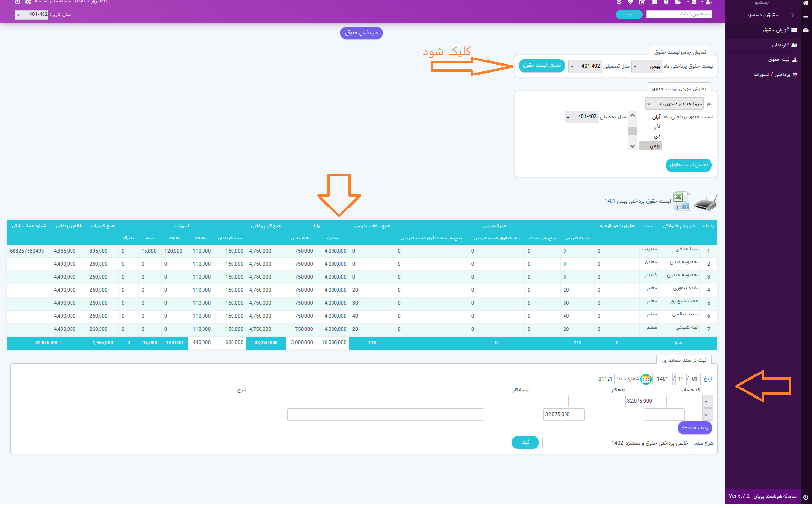Click employee name مبینا حدادی in table
812x508 pixels.
point(687,249)
